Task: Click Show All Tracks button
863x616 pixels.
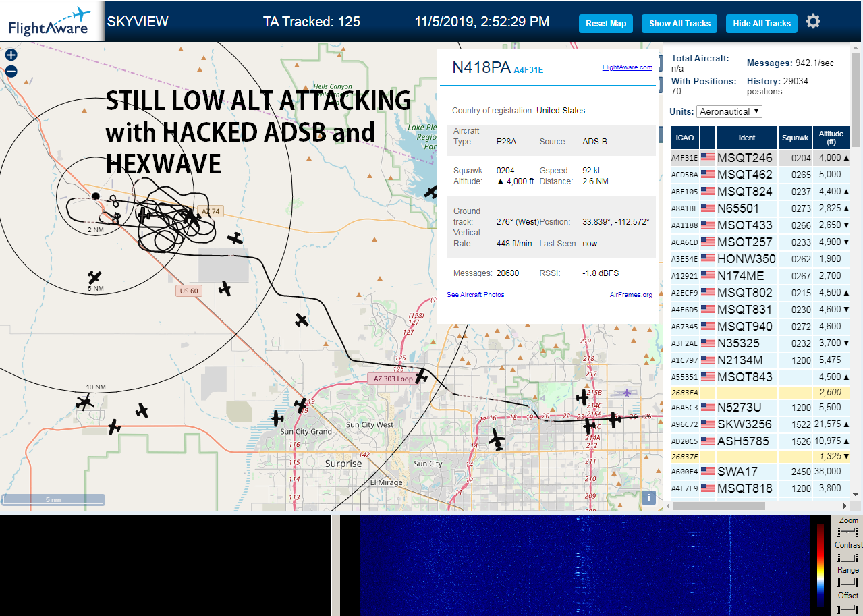Action: (x=679, y=23)
